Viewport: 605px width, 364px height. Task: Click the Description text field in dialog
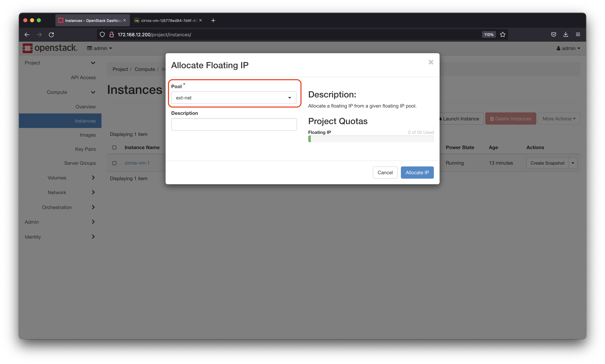[234, 124]
